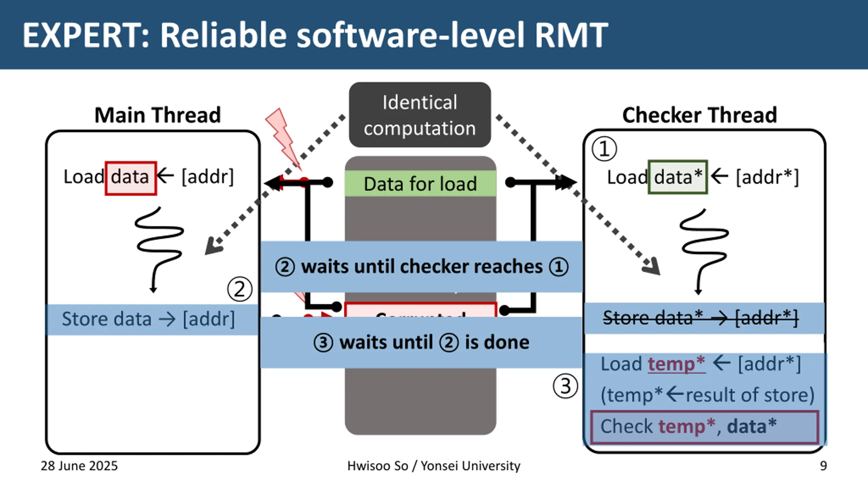Click the 'Identical computation' dark box
The width and height of the screenshot is (868, 488).
pos(420,115)
